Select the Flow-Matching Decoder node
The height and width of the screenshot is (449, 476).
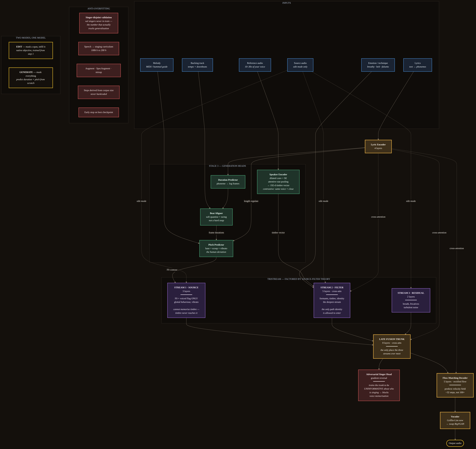455,385
